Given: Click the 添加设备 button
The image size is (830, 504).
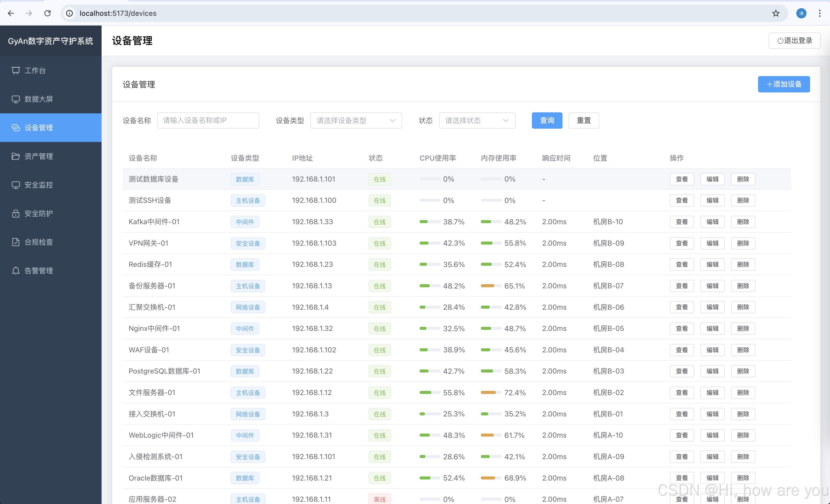Looking at the screenshot, I should click(x=784, y=84).
